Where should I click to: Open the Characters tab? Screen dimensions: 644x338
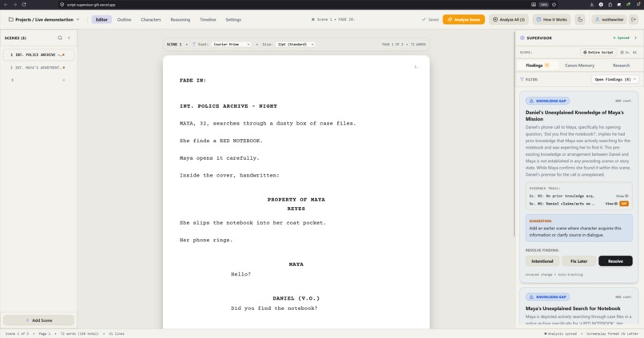coord(151,19)
